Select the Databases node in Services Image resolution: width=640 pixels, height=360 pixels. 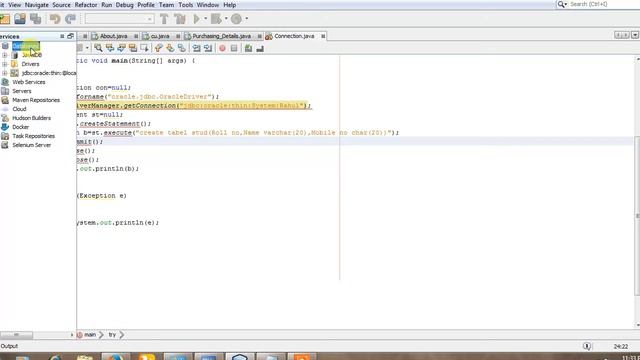[25, 46]
